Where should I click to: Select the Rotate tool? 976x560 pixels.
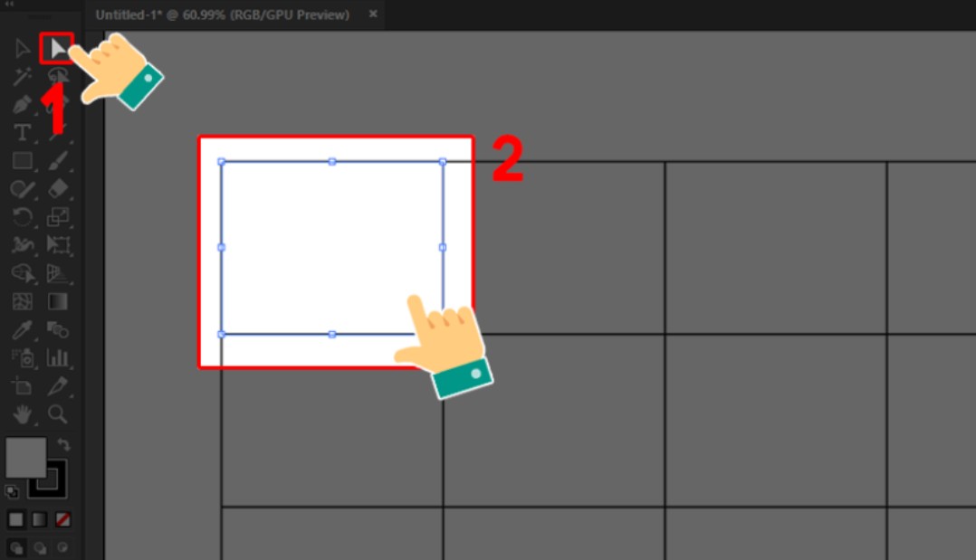coord(23,216)
